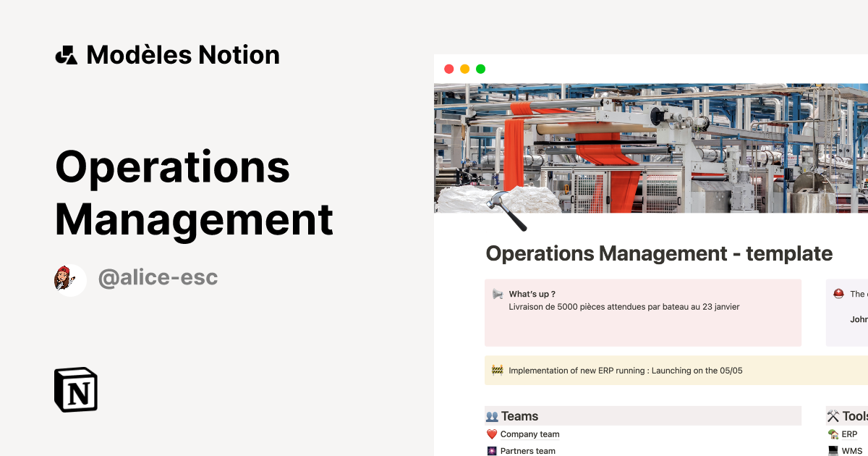Click the @alice-esc author handle
The image size is (868, 456).
coord(158,276)
